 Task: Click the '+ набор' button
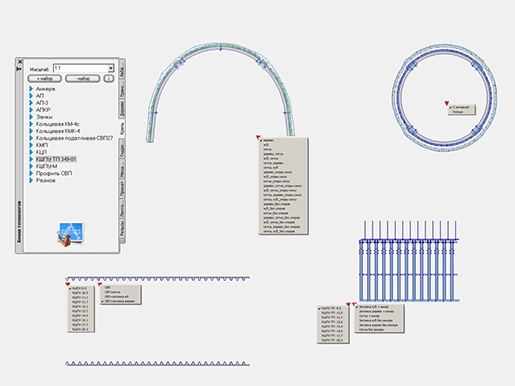coord(45,79)
